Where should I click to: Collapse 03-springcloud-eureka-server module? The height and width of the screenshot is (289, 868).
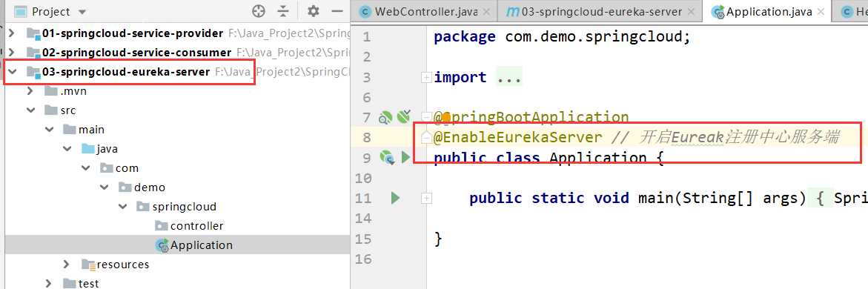pyautogui.click(x=12, y=71)
